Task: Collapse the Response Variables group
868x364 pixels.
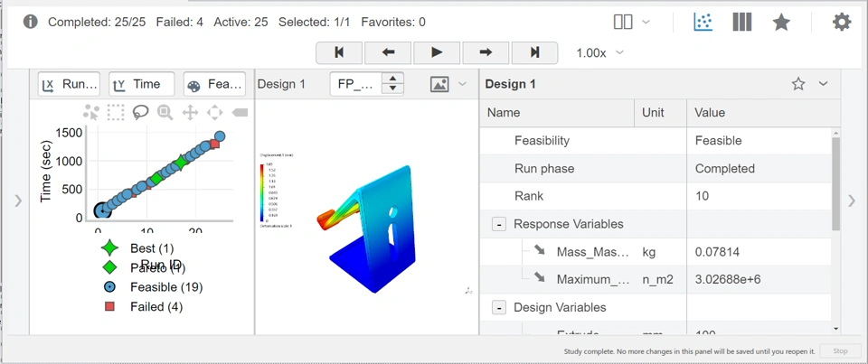Action: coord(498,224)
